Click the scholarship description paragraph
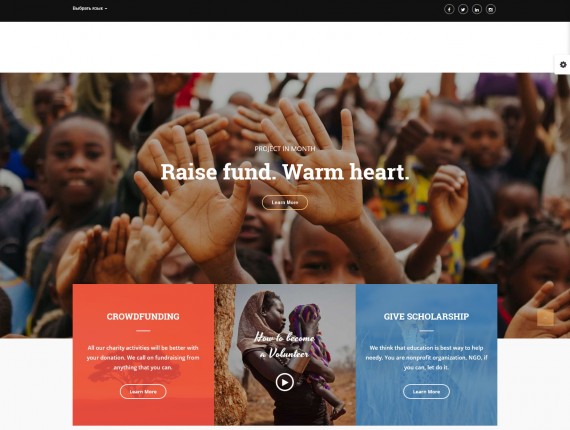570x430 pixels. (x=426, y=358)
